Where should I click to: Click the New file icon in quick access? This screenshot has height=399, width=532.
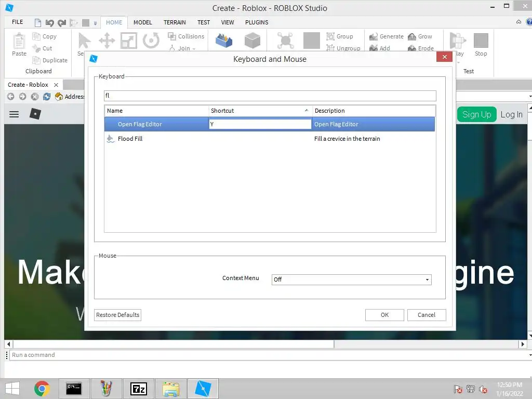pyautogui.click(x=38, y=23)
